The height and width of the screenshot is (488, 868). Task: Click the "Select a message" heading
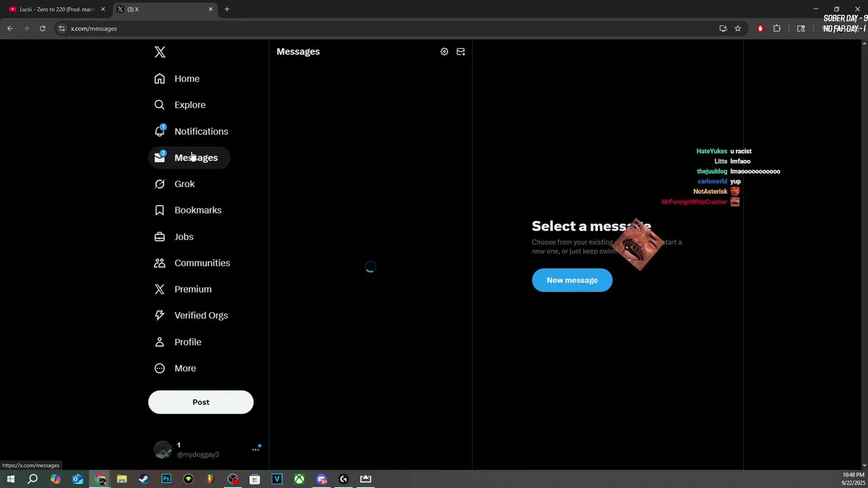pyautogui.click(x=591, y=226)
